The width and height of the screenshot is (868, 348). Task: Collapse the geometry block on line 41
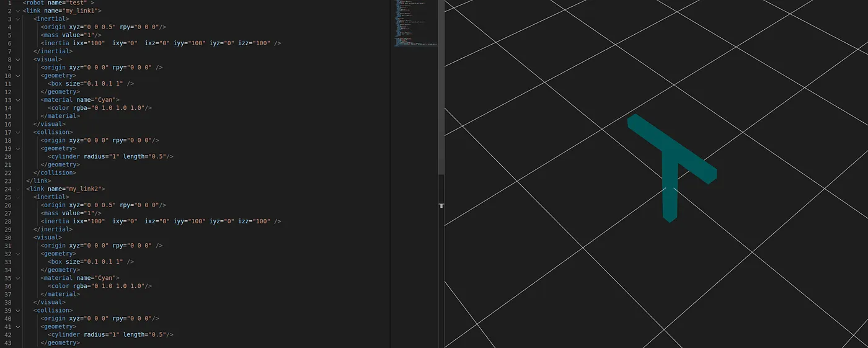coord(17,326)
